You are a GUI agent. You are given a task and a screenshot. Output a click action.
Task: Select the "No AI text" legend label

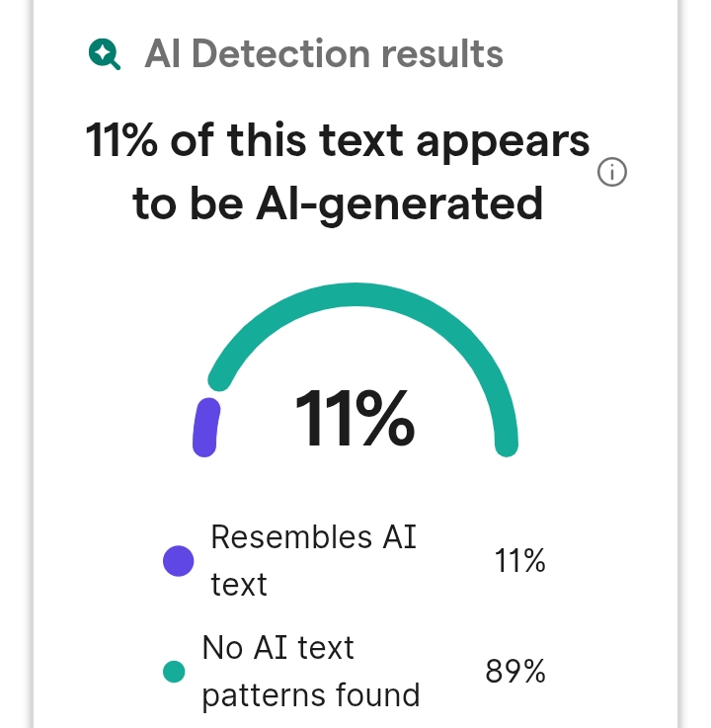tap(278, 648)
